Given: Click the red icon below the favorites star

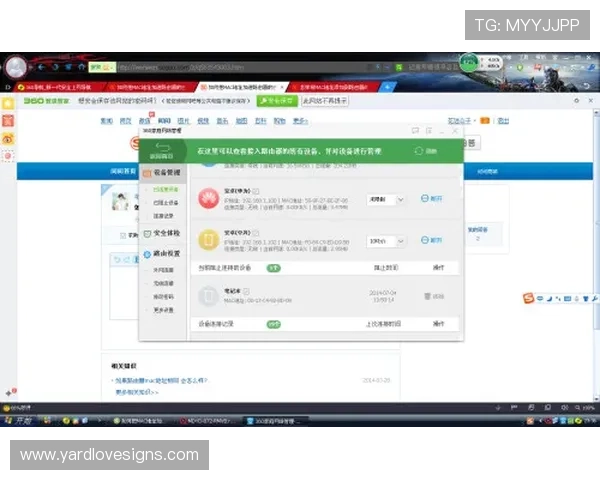Looking at the screenshot, I should pos(8,121).
